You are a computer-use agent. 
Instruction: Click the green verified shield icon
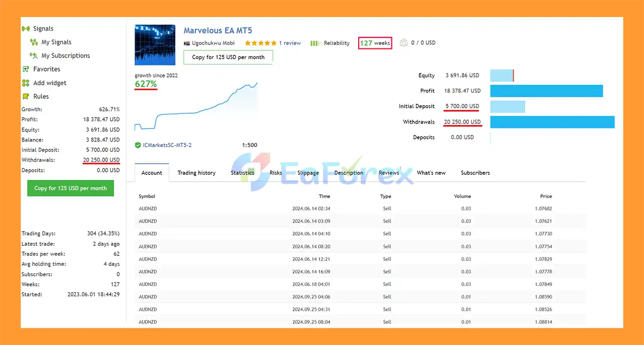pyautogui.click(x=138, y=145)
